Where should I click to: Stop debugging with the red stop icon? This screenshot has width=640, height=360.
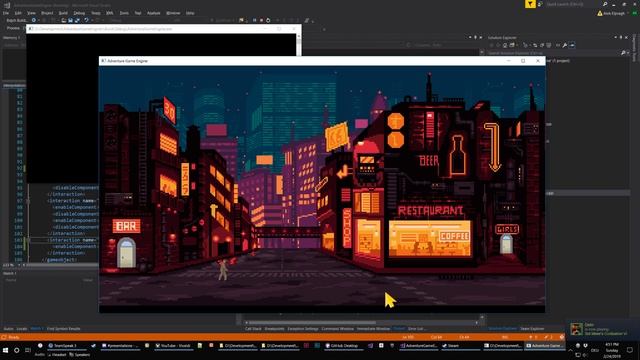261,20
